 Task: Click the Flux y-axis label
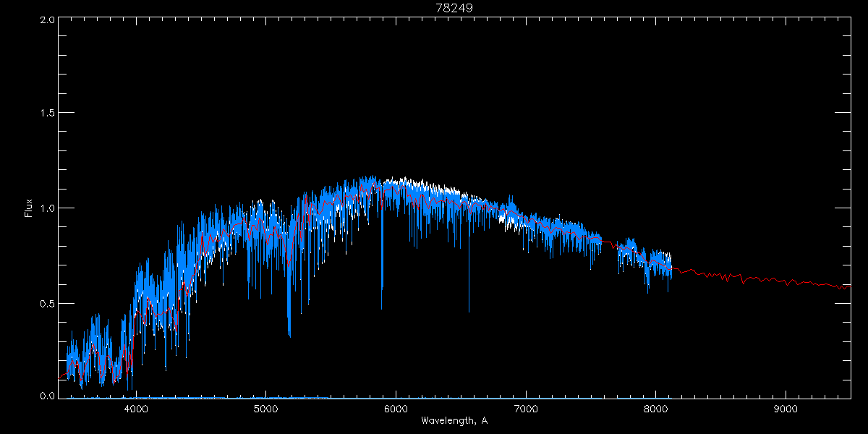click(x=29, y=208)
